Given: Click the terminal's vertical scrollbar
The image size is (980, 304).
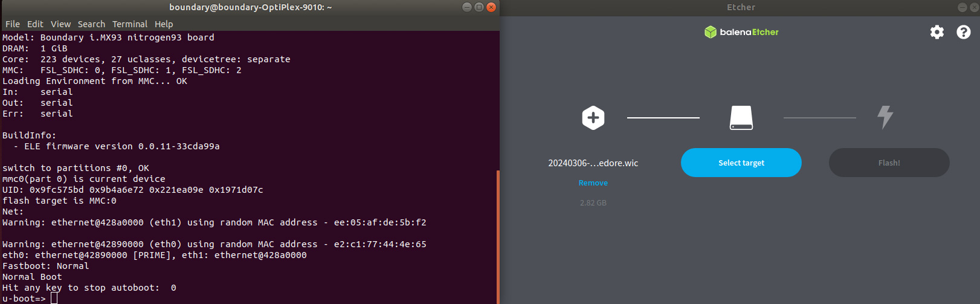Looking at the screenshot, I should pos(498,236).
